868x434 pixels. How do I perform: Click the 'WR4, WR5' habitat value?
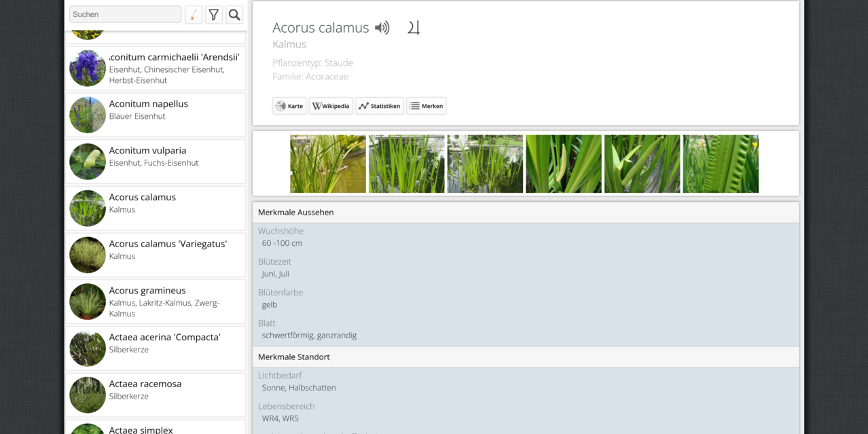tap(281, 418)
